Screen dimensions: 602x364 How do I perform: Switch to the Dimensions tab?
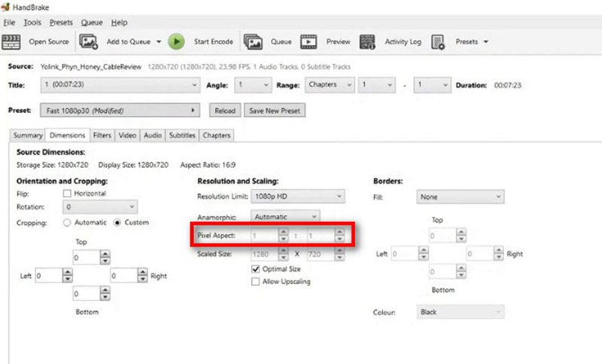pos(68,135)
